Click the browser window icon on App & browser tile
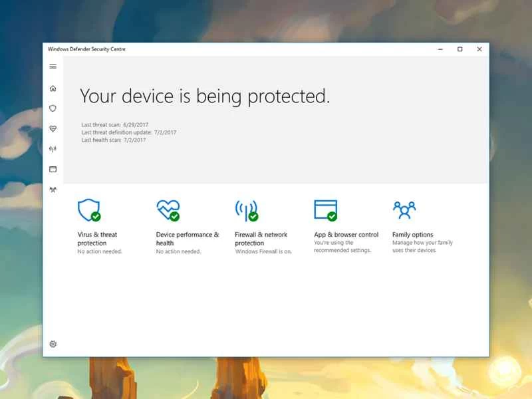The image size is (532, 399). click(x=325, y=209)
